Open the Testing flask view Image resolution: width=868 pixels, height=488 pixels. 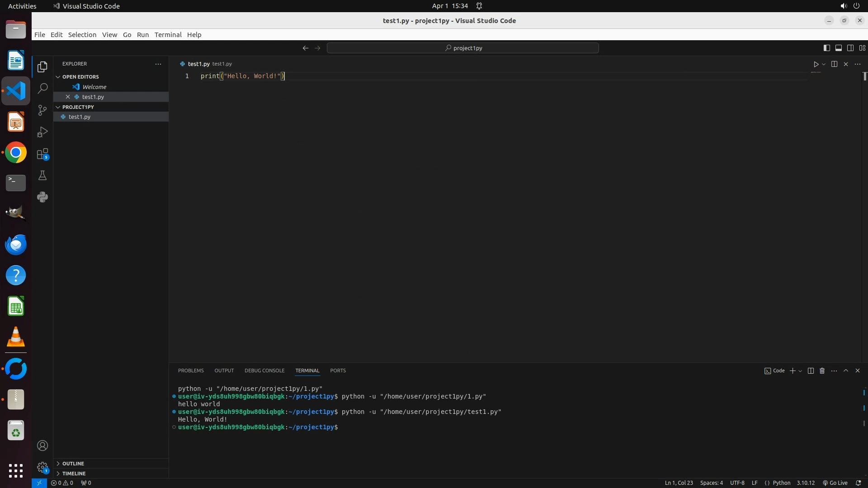(42, 176)
